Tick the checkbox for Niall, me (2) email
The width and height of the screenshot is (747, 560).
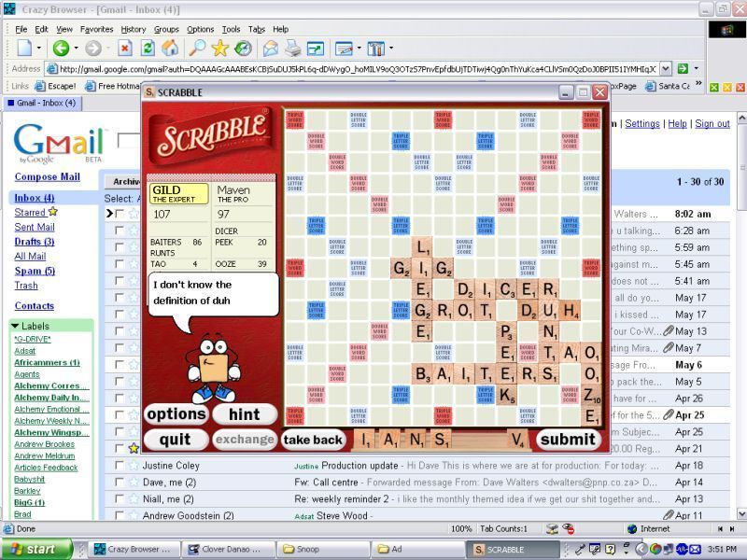point(120,498)
